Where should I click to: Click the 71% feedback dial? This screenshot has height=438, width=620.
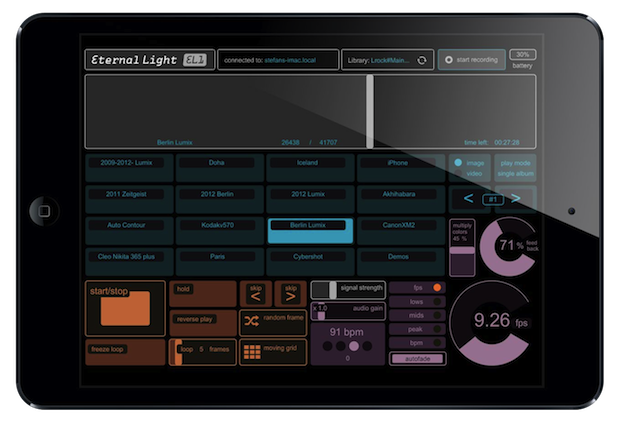click(509, 246)
